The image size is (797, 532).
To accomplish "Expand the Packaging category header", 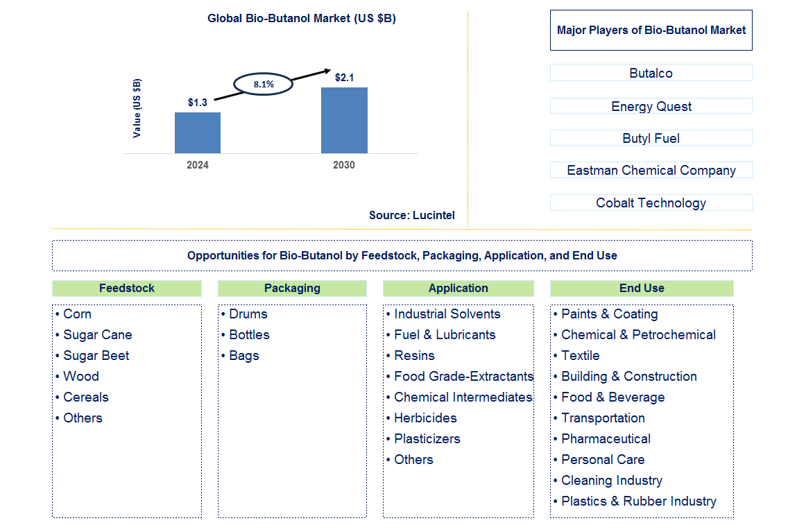I will [292, 288].
